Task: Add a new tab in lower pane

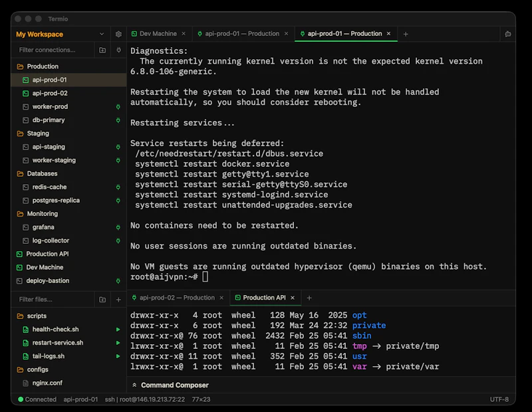Action: pos(309,298)
